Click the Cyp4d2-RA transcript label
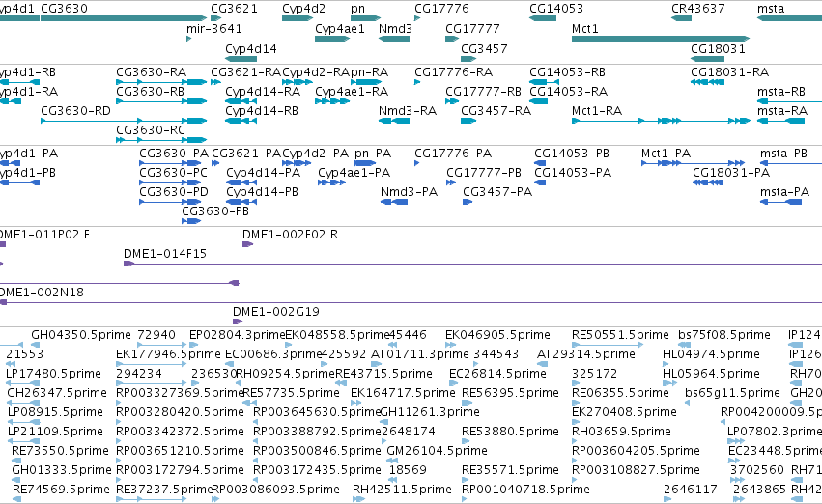 [x=316, y=71]
